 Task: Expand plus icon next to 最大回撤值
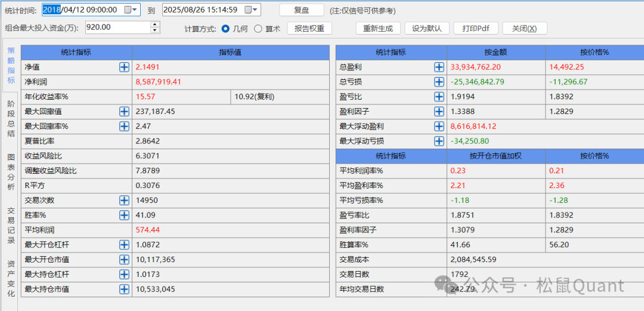[124, 112]
